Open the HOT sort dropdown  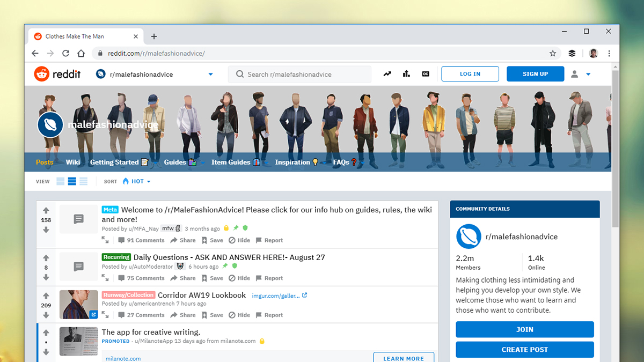[136, 181]
